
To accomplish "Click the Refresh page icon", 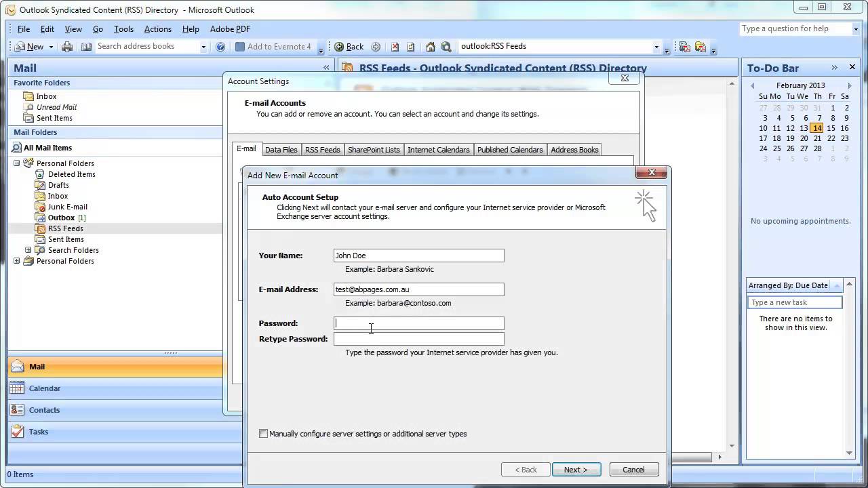I will (411, 47).
